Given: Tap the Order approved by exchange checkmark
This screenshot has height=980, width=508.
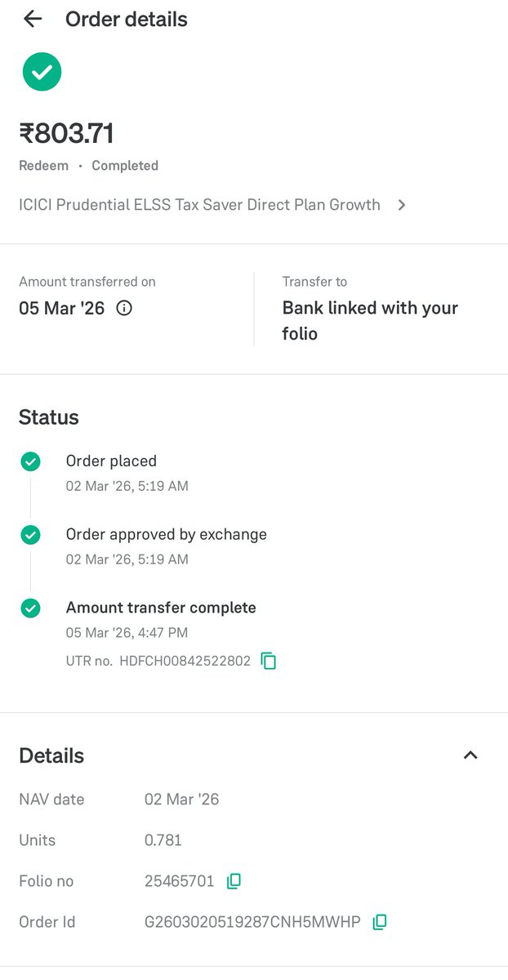Looking at the screenshot, I should pyautogui.click(x=30, y=535).
